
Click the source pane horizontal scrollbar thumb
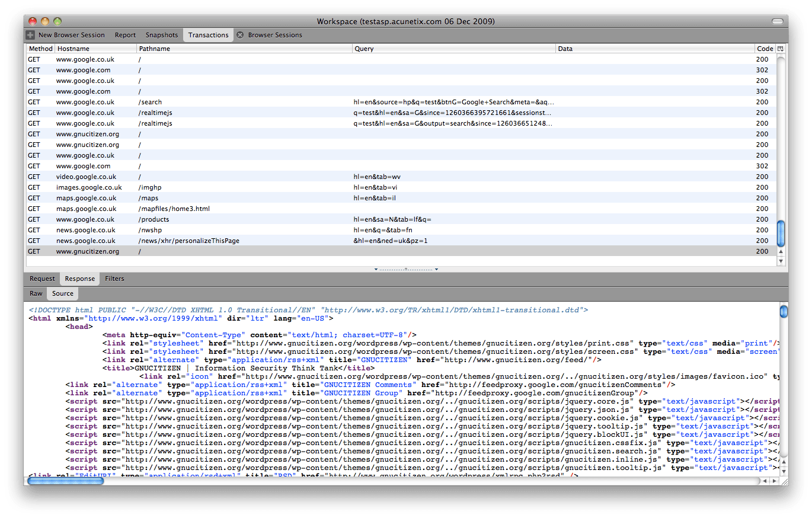(66, 481)
